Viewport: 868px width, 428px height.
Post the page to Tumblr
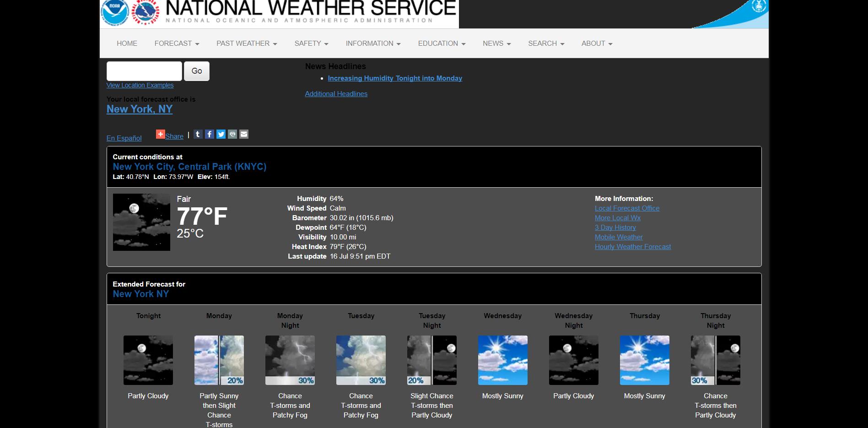[x=198, y=134]
